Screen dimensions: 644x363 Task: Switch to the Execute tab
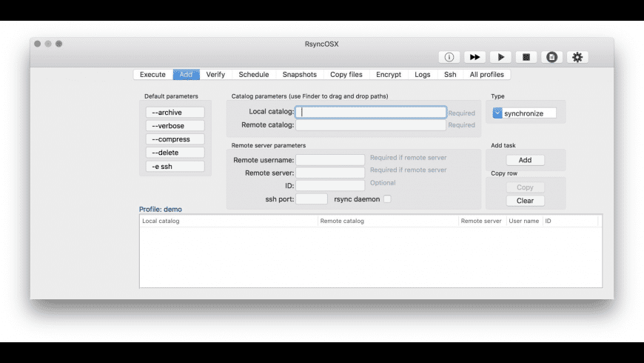pos(152,74)
